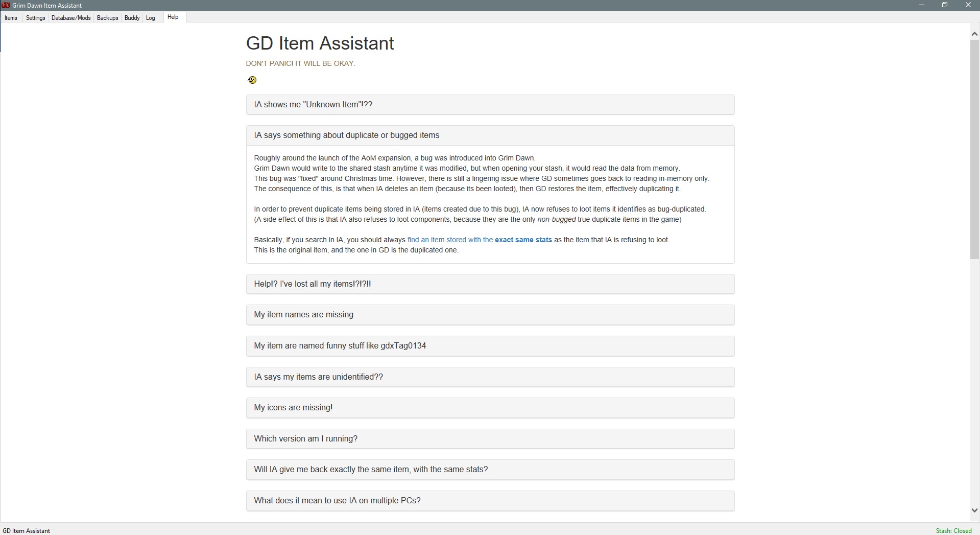Viewport: 980px width, 535px height.
Task: Click the scrollbar down arrow
Action: (x=974, y=510)
